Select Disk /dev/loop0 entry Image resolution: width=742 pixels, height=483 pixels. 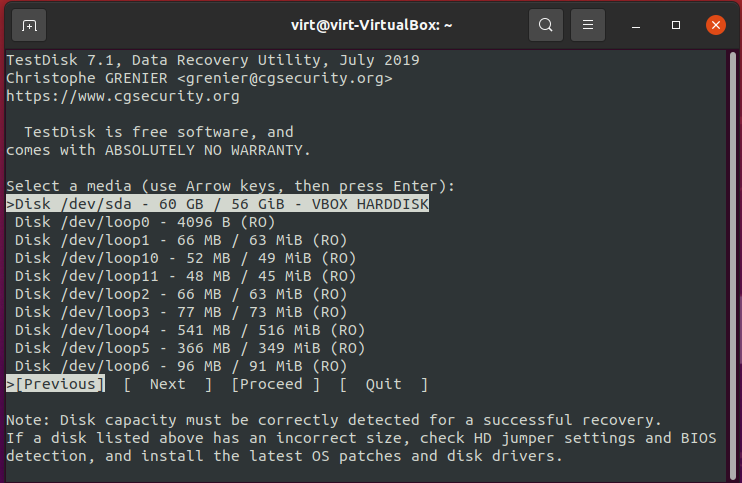(x=145, y=222)
